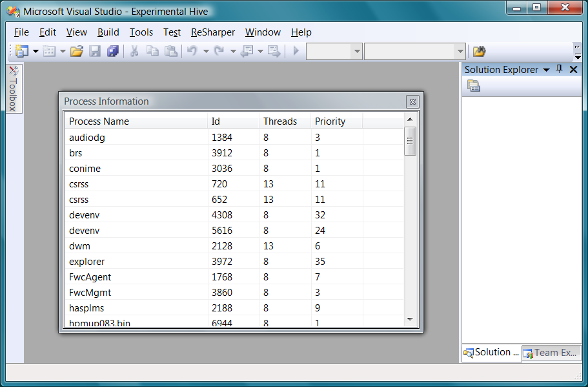Click the Redo arrow icon
This screenshot has width=588, height=387.
pos(219,51)
